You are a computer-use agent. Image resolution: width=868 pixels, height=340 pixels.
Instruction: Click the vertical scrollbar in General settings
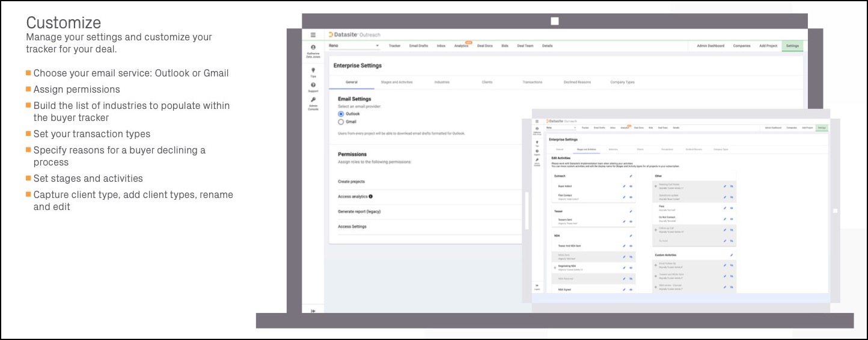point(527,211)
